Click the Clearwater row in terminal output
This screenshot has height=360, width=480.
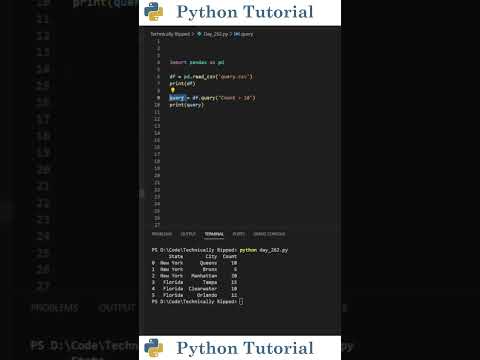click(x=194, y=289)
